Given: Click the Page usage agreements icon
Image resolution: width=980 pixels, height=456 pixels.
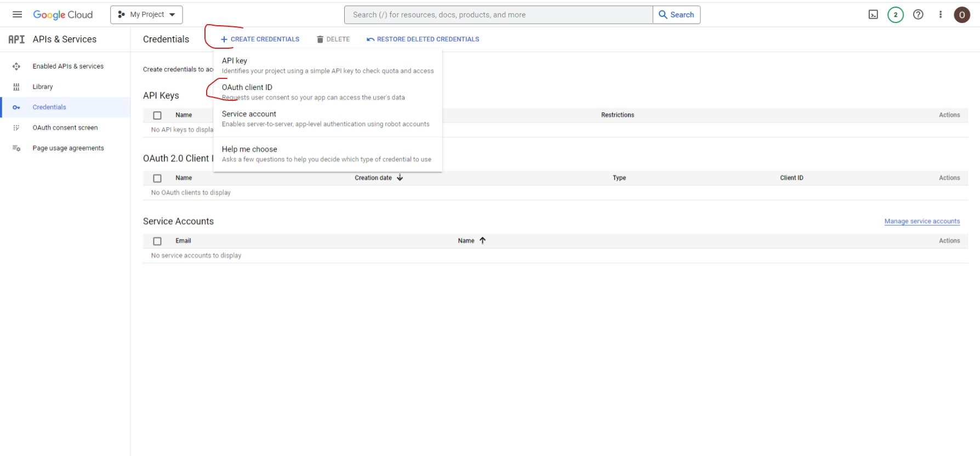Looking at the screenshot, I should pos(16,148).
